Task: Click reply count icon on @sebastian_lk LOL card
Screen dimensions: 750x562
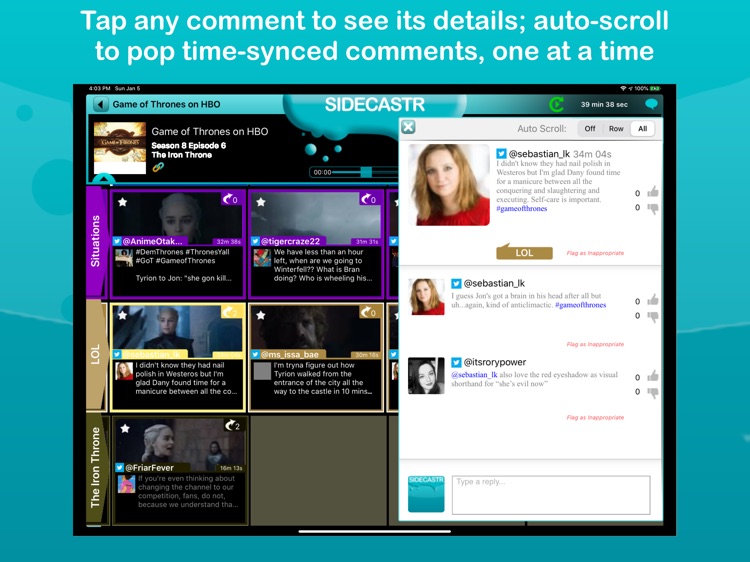Action: click(x=231, y=312)
